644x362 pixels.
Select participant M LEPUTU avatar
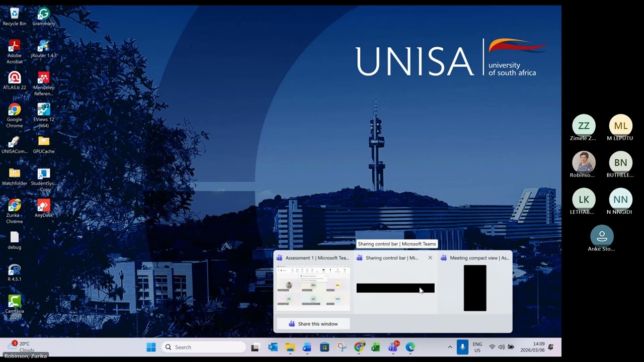coord(620,126)
